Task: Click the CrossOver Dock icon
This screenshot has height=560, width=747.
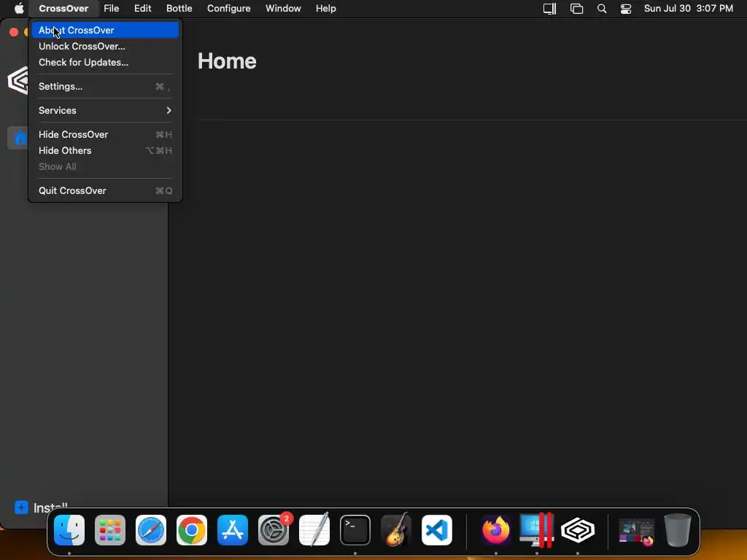Action: (x=578, y=530)
